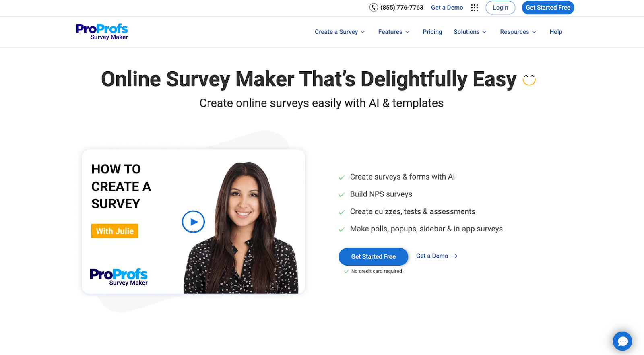The image size is (644, 355).
Task: Click the phone icon beside (855) 776-7763
Action: click(374, 7)
